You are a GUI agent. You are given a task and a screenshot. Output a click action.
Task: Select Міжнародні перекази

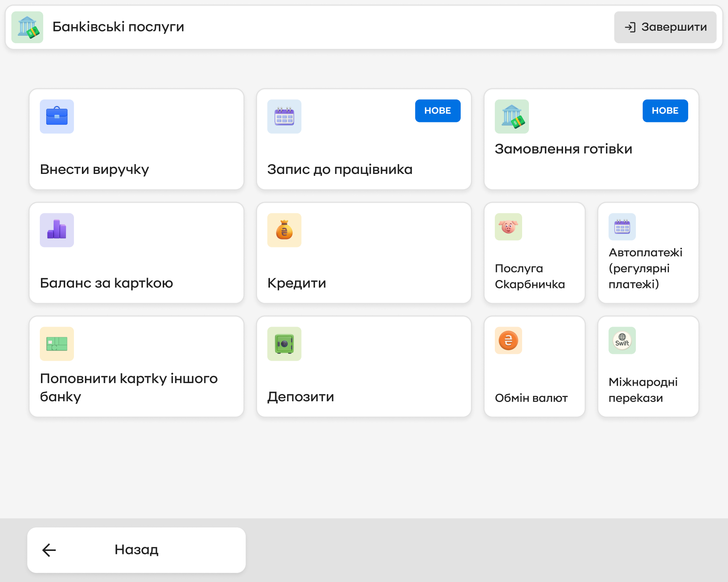[648, 366]
